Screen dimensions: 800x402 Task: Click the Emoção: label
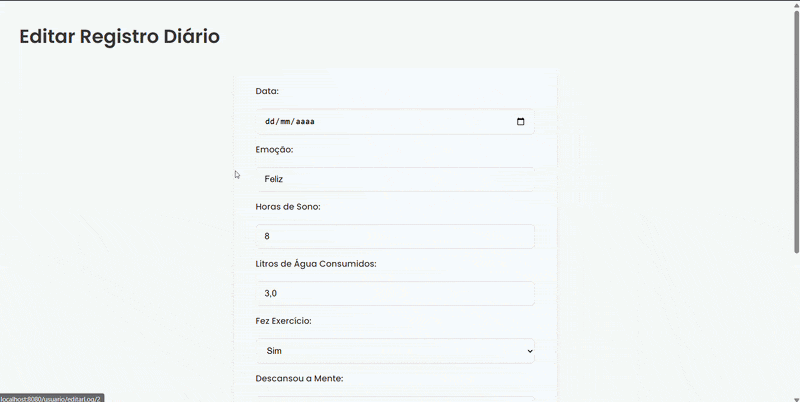click(x=274, y=150)
